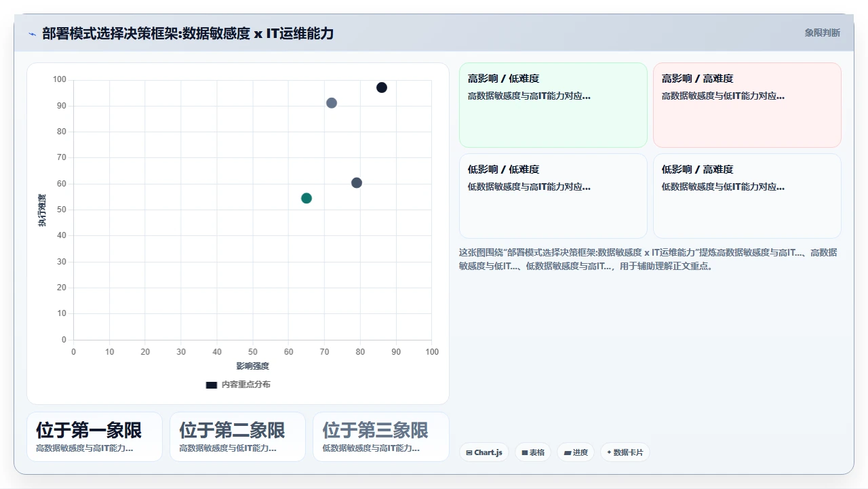
Task: Open the 高影响 / 高难度 quadrant card
Action: click(747, 105)
